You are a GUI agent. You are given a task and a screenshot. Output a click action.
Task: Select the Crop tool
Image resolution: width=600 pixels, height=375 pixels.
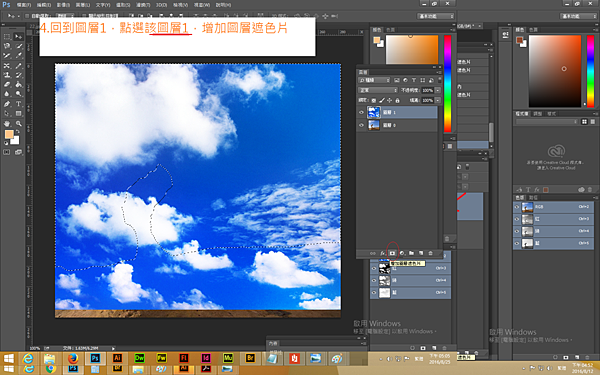(x=7, y=56)
